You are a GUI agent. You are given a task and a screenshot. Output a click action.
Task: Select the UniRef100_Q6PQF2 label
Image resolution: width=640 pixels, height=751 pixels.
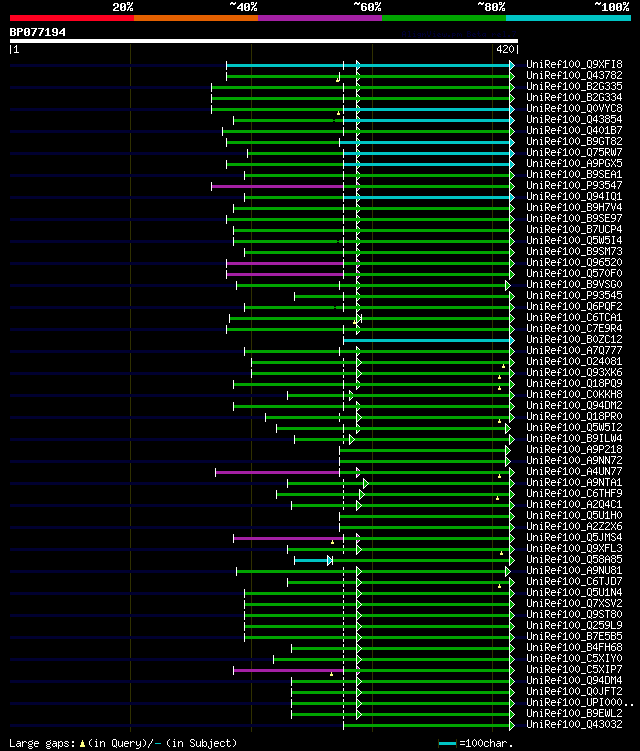click(574, 307)
